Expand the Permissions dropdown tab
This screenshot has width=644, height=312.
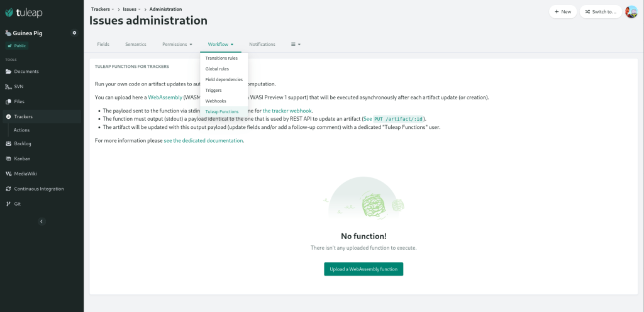(x=177, y=44)
